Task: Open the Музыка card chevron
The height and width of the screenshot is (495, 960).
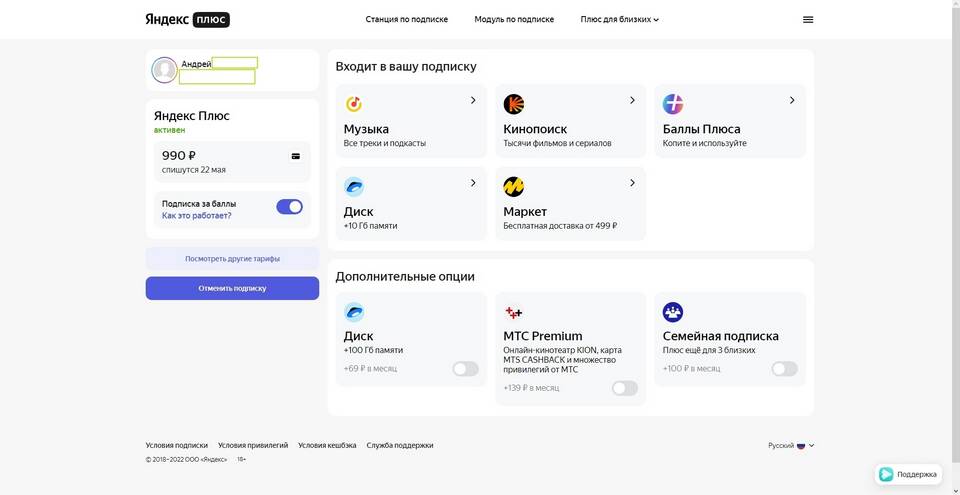Action: 473,100
